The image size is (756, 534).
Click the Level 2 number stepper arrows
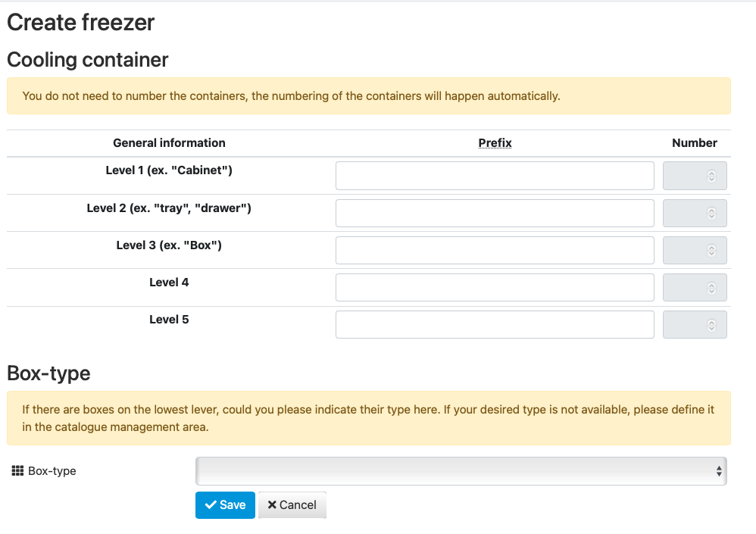coord(711,213)
